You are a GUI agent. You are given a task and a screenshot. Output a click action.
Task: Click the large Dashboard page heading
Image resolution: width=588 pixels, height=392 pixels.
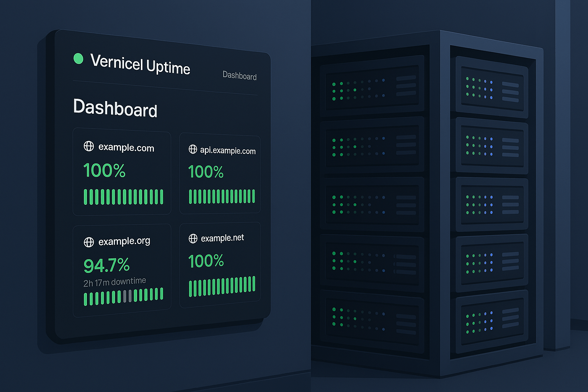pos(115,108)
